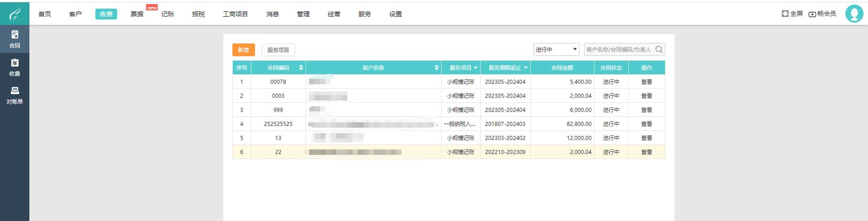
Task: Click the 服务项目 button
Action: point(278,50)
